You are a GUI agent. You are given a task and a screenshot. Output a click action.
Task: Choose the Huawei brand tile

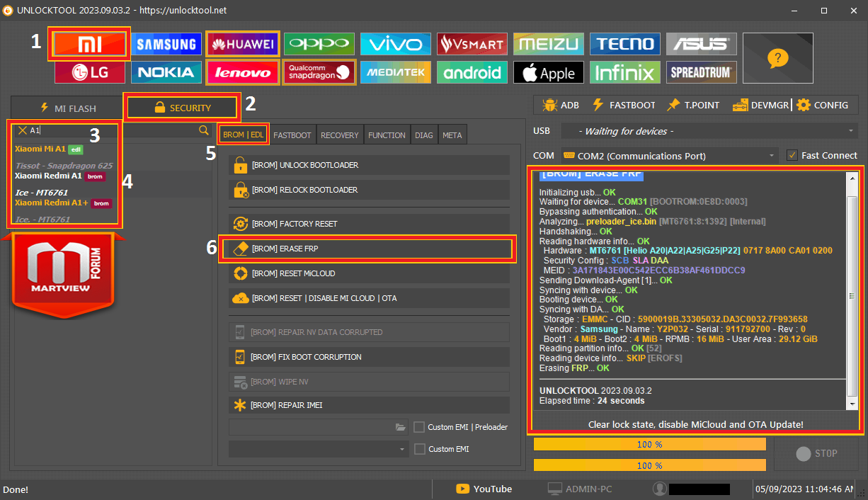coord(243,45)
